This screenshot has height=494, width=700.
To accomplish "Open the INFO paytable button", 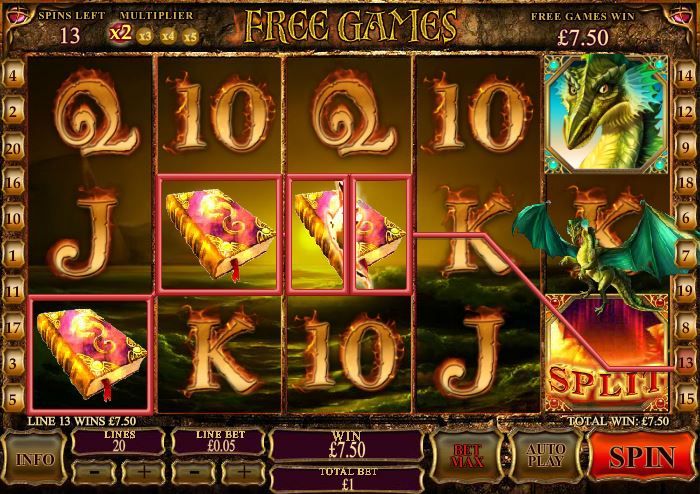I will (34, 459).
